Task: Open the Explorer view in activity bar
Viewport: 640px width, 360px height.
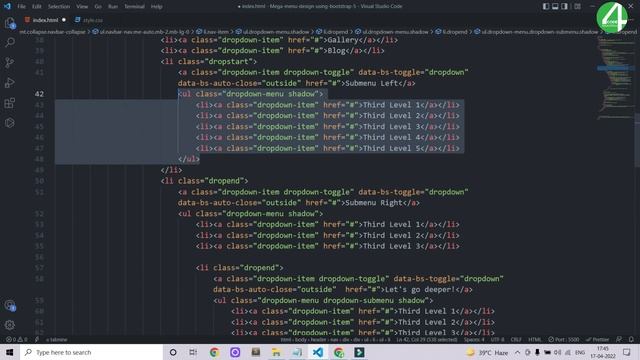Action: point(10,23)
